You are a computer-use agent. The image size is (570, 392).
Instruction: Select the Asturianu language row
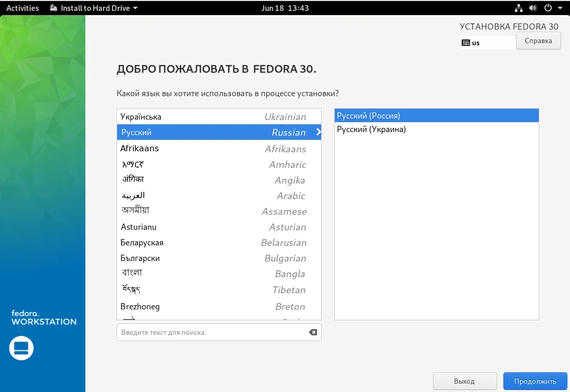pos(219,227)
